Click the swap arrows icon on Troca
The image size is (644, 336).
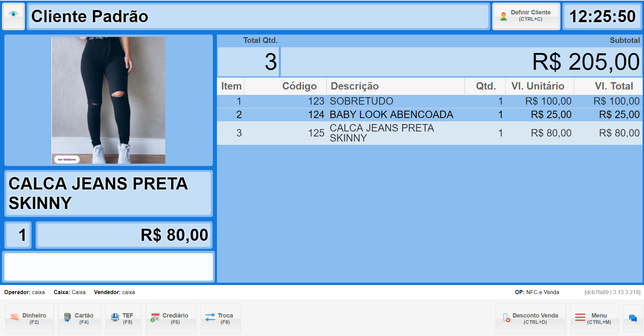[210, 317]
